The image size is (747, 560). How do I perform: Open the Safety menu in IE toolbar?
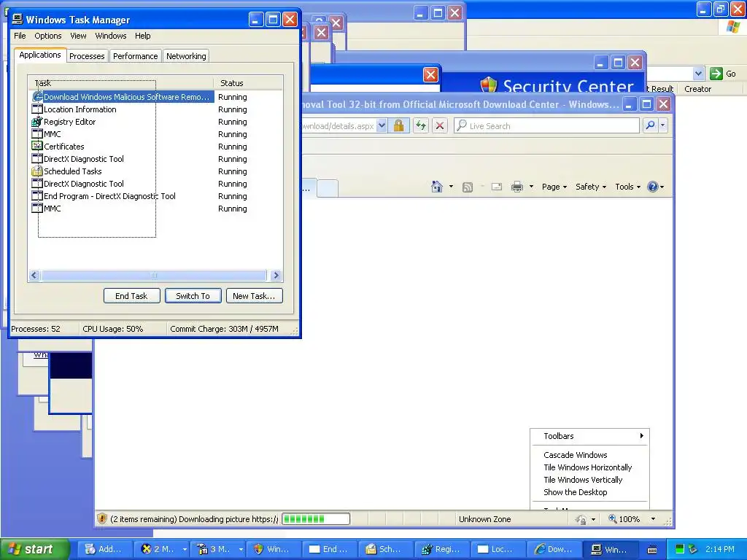(x=591, y=187)
